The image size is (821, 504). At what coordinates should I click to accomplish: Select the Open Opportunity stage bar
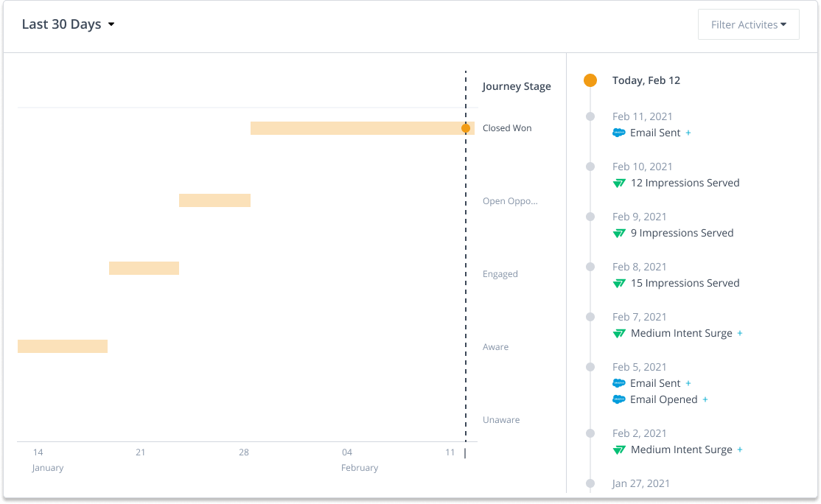[x=214, y=200]
